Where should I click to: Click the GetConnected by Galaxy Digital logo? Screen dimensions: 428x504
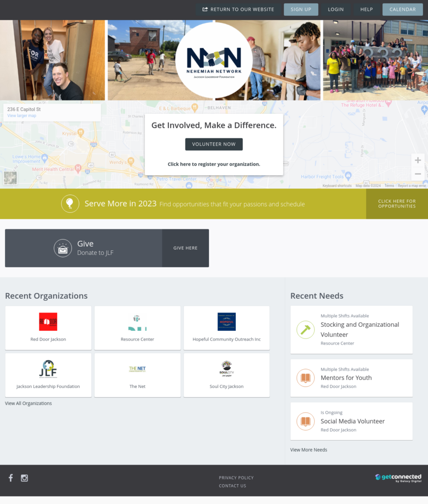[398, 478]
